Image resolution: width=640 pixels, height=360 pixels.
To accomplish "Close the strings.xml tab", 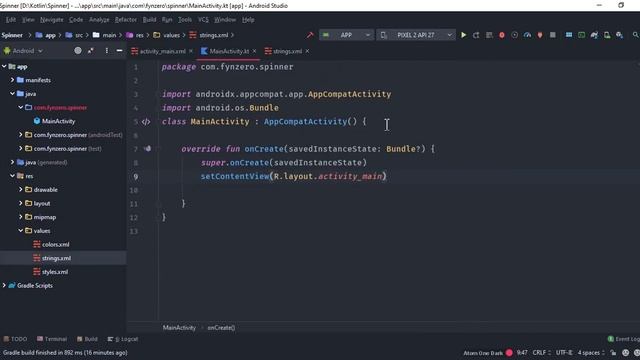I will 307,51.
